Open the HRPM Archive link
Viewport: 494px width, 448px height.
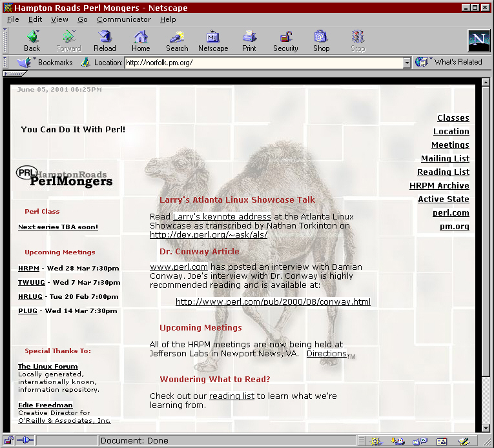439,185
